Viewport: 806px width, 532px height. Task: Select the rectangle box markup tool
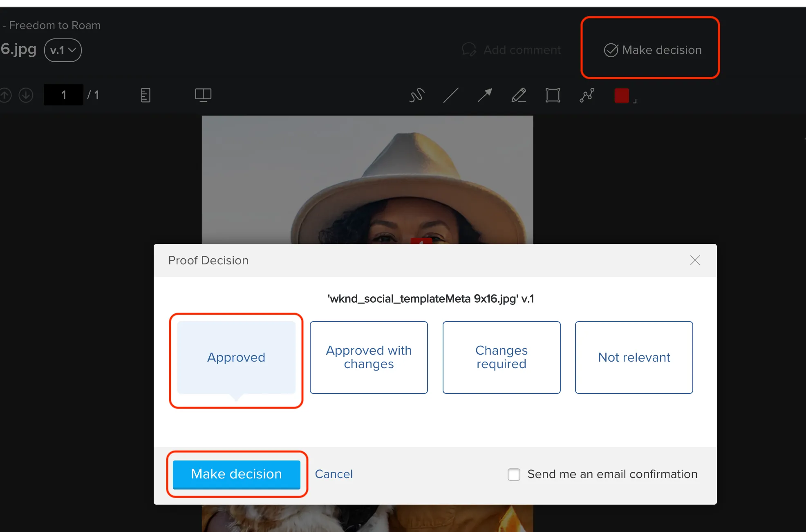point(553,95)
